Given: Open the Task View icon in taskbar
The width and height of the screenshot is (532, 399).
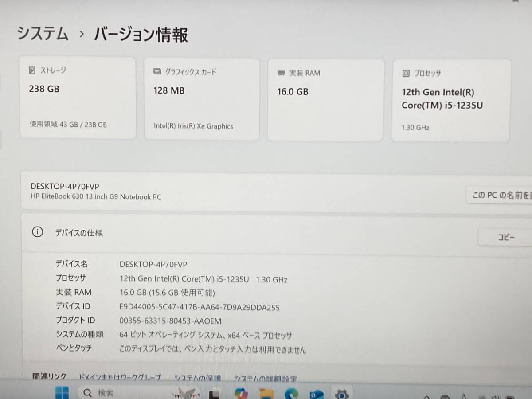Looking at the screenshot, I should [x=215, y=394].
